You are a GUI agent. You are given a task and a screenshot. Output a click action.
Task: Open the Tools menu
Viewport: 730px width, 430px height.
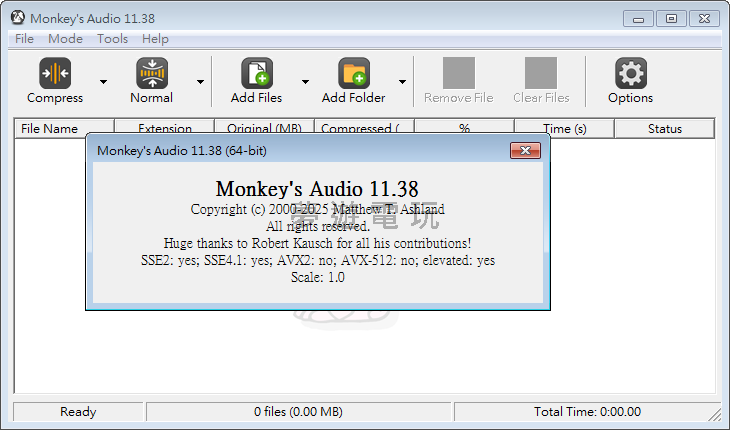112,39
